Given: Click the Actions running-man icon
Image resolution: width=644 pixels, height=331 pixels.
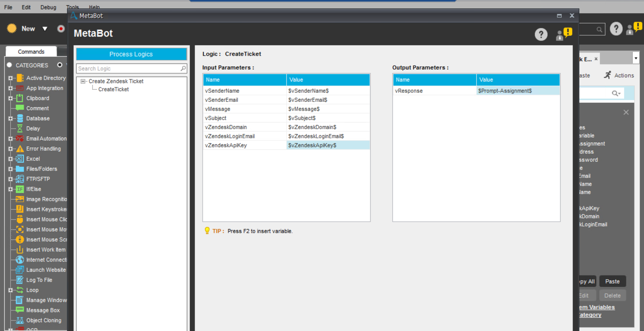Looking at the screenshot, I should pos(607,75).
